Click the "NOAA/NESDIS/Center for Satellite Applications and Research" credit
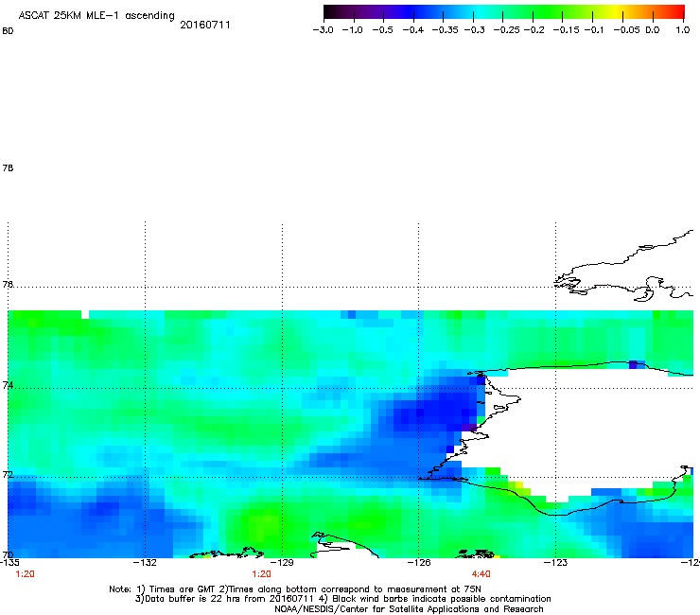Screen dimensions: 700x615 [x=409, y=609]
